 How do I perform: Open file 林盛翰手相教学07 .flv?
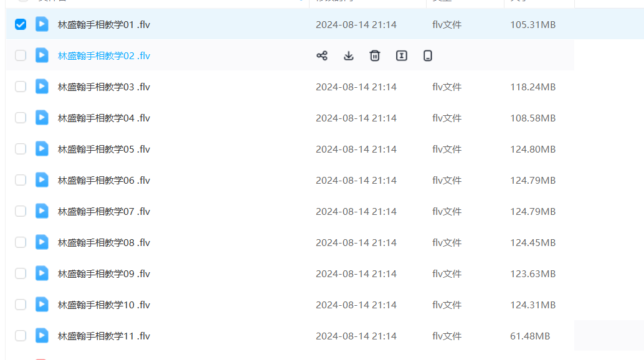pyautogui.click(x=103, y=211)
